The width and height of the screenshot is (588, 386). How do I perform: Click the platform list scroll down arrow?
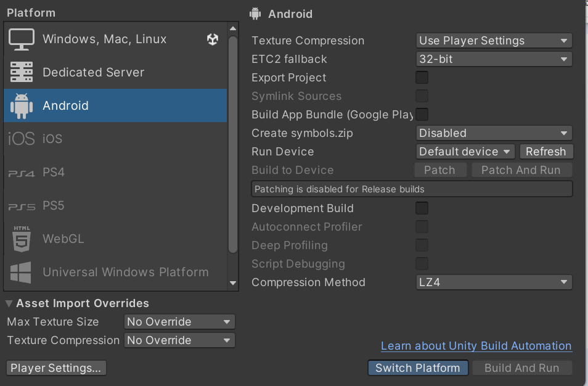tap(233, 283)
